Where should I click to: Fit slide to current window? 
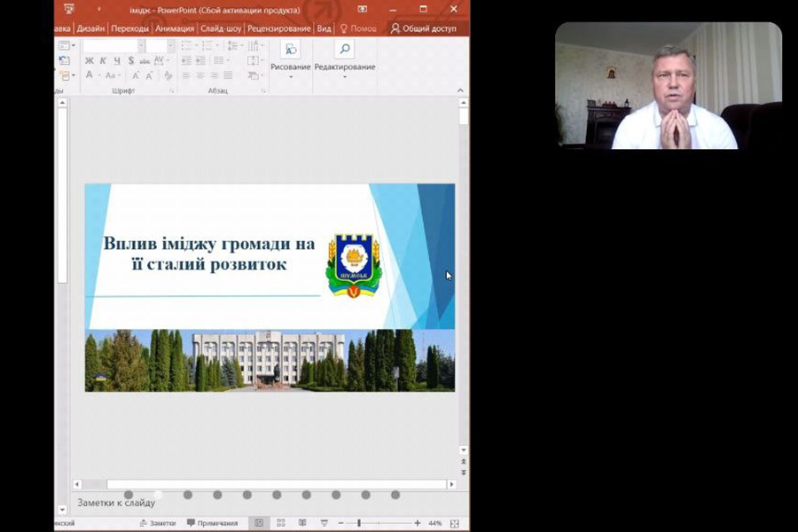[455, 523]
